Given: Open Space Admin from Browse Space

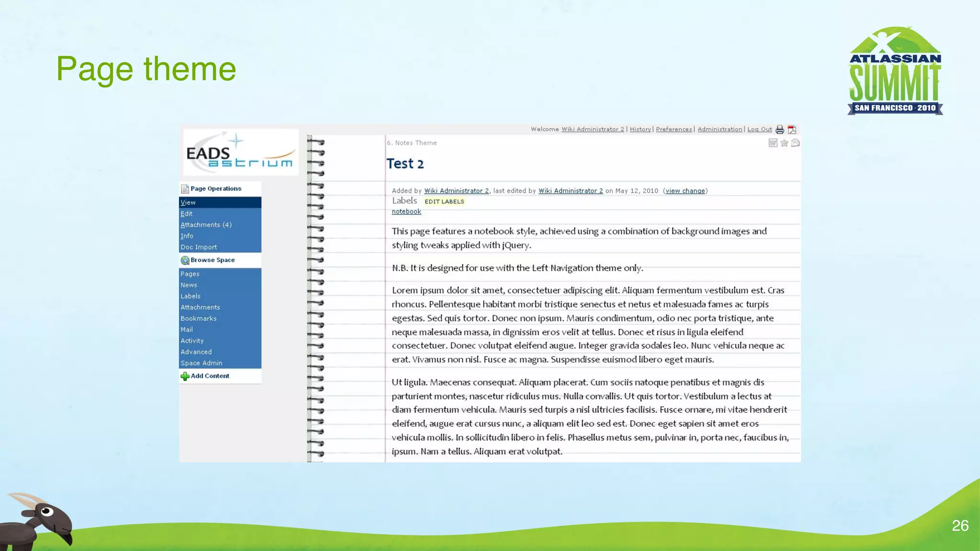Looking at the screenshot, I should point(201,363).
